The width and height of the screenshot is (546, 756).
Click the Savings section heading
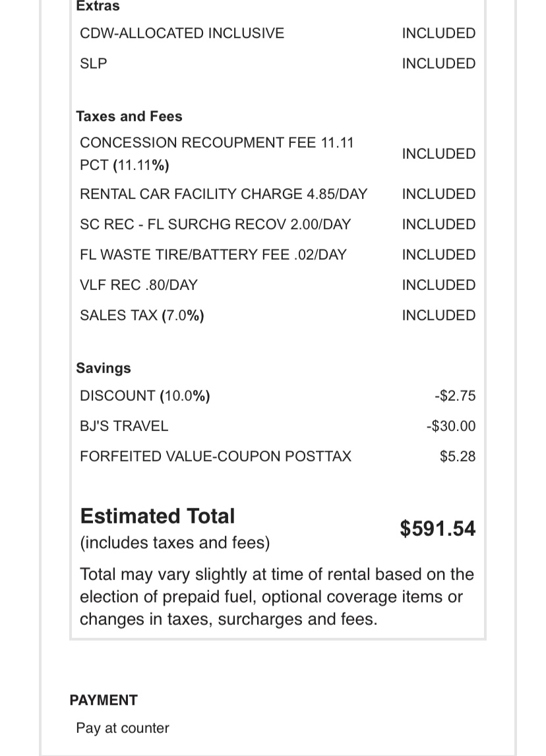104,368
